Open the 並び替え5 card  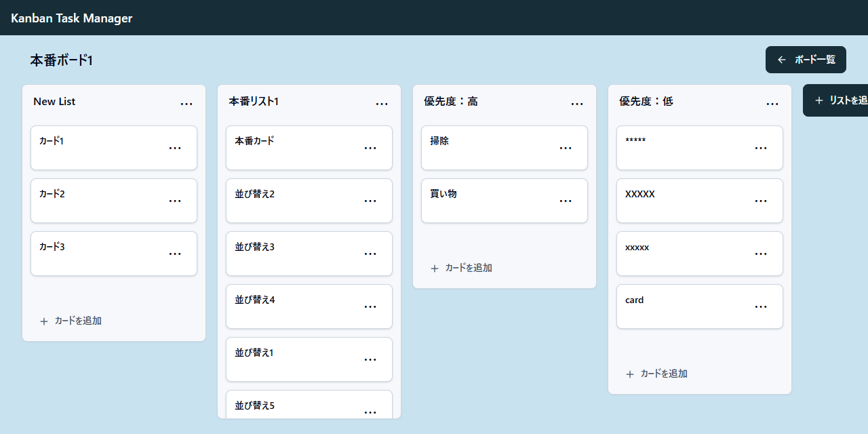309,405
